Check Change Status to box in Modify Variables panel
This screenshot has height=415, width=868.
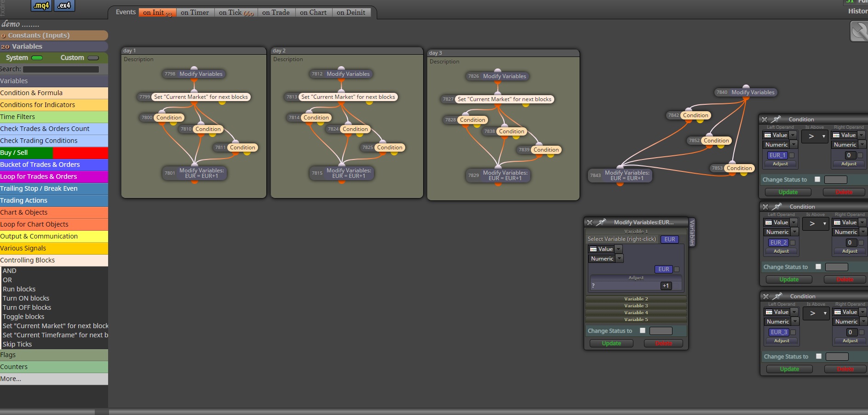(643, 330)
